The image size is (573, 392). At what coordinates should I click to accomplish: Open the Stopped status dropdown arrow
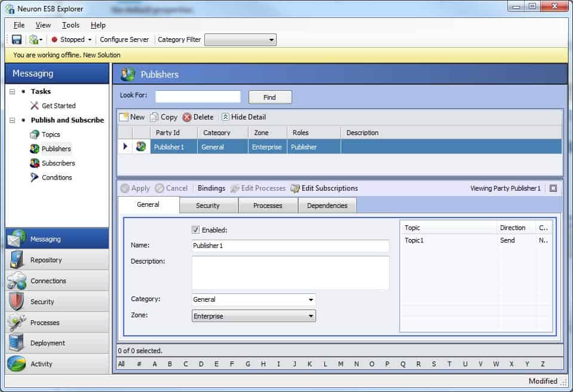click(x=90, y=39)
